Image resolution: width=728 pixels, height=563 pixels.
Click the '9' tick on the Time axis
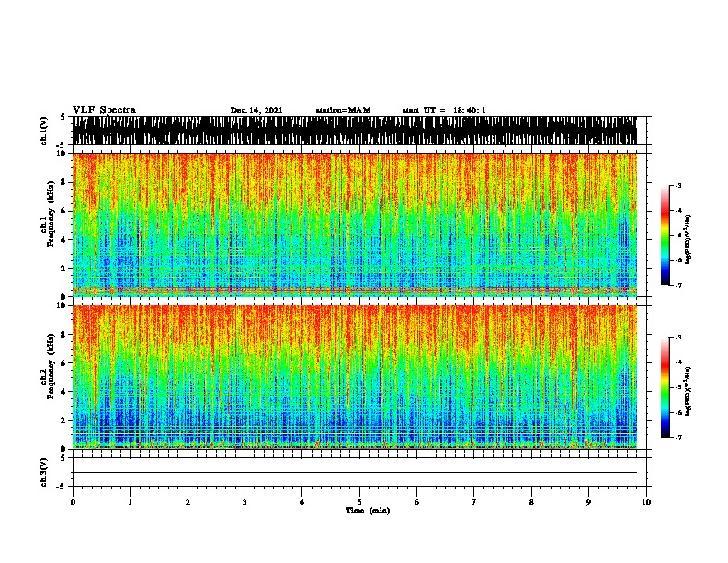pos(588,502)
